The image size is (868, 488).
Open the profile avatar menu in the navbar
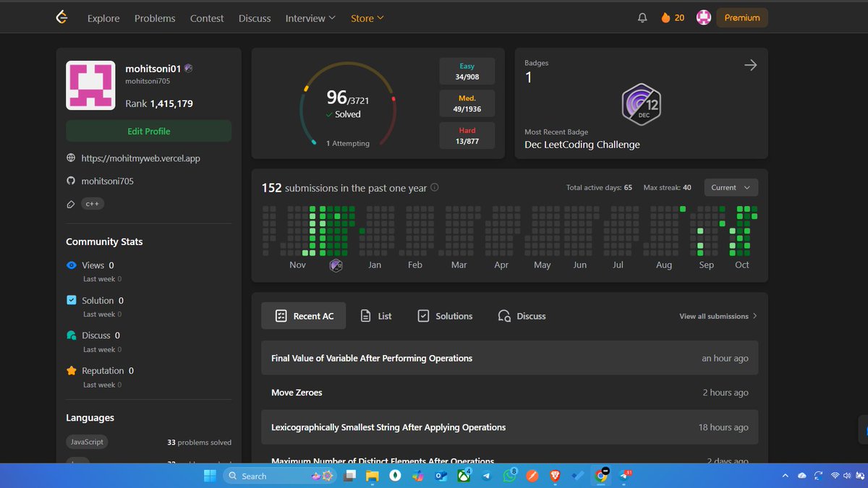(704, 18)
